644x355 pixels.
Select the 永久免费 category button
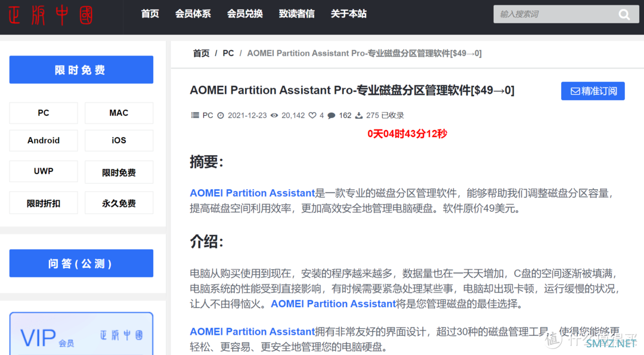coord(119,203)
